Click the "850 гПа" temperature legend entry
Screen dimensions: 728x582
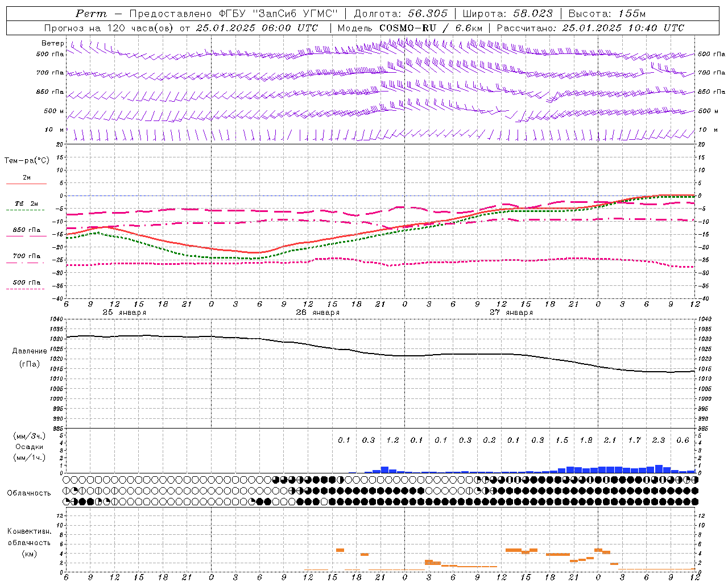[27, 230]
